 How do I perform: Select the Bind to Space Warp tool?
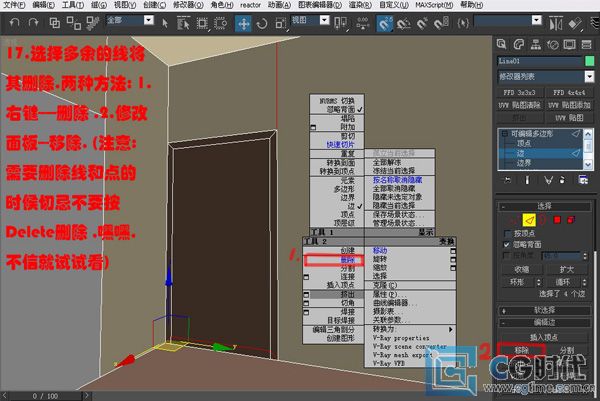[92, 23]
